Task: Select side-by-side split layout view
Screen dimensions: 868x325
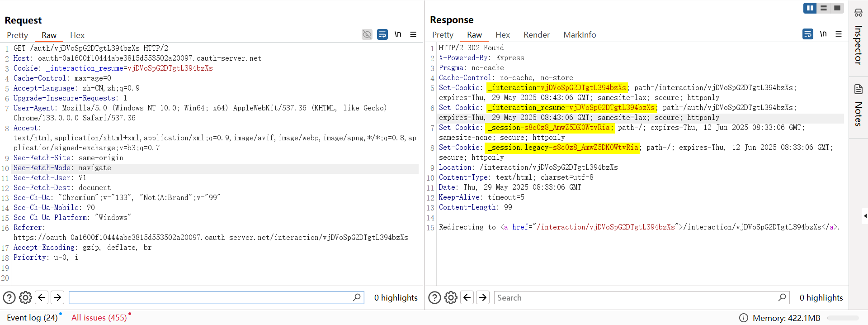Action: (x=810, y=8)
